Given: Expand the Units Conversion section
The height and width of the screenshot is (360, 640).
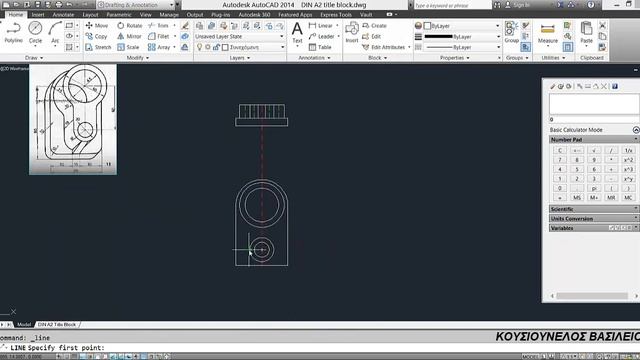Looking at the screenshot, I should 594,219.
